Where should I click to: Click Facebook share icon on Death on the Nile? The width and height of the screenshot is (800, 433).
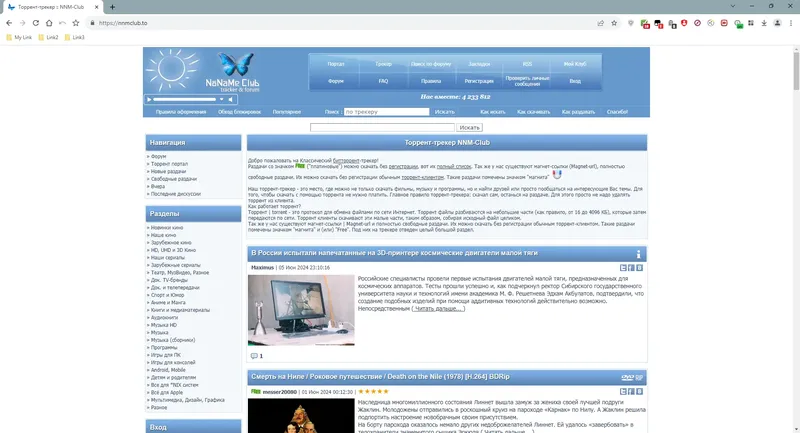tap(631, 392)
